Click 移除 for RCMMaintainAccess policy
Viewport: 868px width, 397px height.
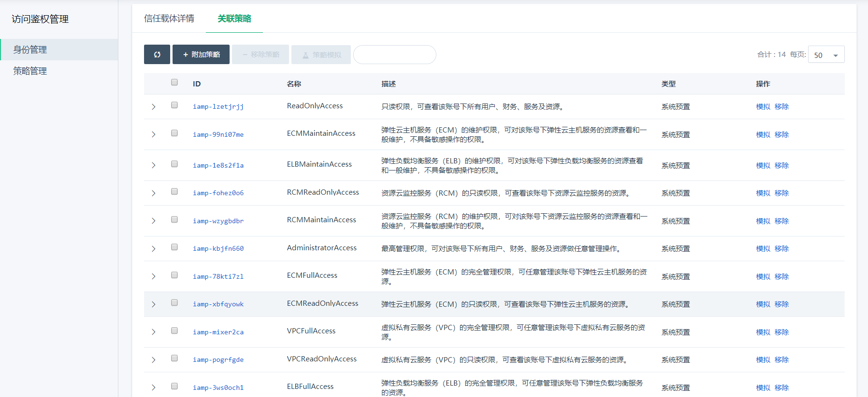pyautogui.click(x=781, y=221)
